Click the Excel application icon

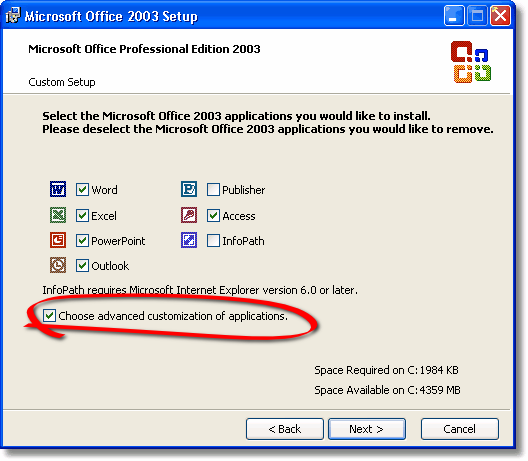(x=58, y=215)
